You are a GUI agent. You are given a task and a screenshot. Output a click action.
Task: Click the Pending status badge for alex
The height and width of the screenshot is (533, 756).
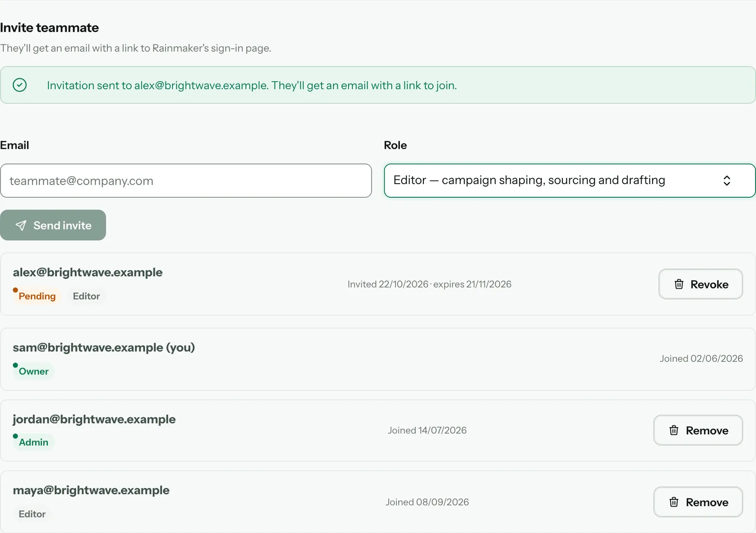pos(37,296)
